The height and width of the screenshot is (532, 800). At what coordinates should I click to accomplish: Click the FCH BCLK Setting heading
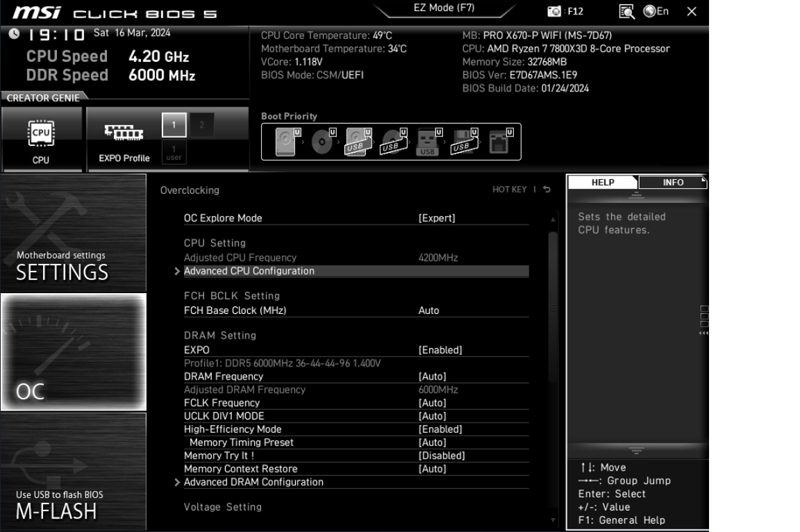pyautogui.click(x=232, y=296)
